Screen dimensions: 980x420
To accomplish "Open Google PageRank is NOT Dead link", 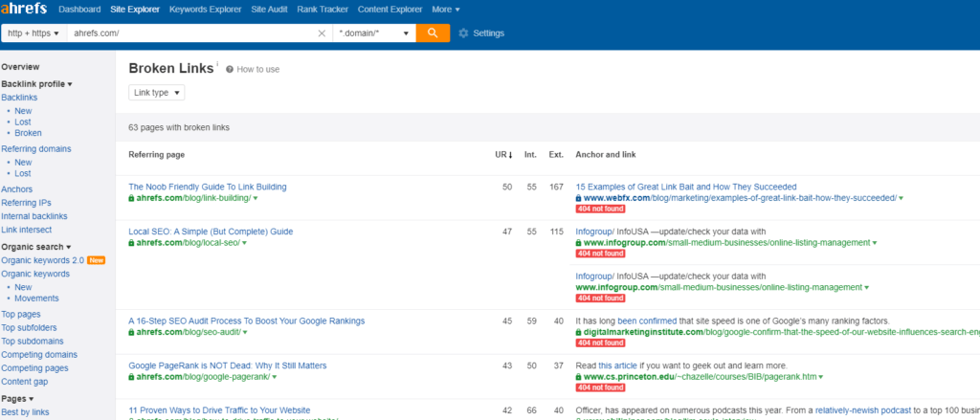I will (228, 365).
